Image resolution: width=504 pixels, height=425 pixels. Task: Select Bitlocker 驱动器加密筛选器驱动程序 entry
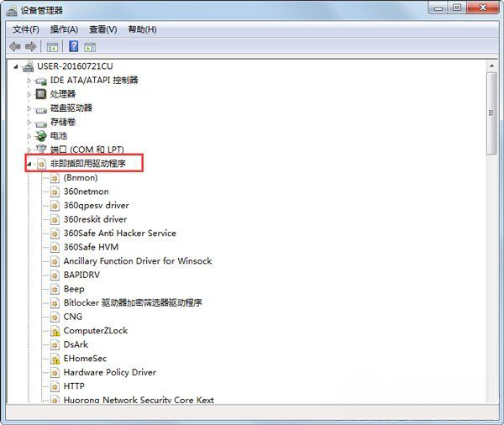(133, 303)
